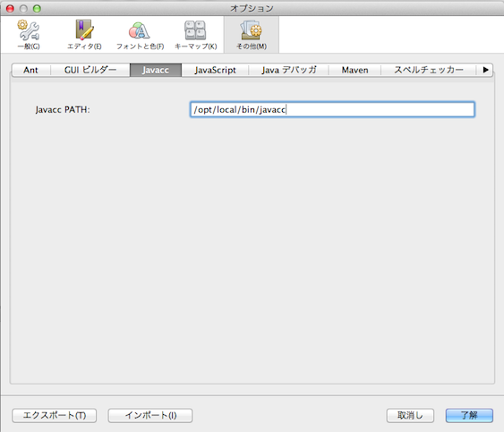Open the JavaScript tab
This screenshot has height=432, width=504.
pos(215,70)
